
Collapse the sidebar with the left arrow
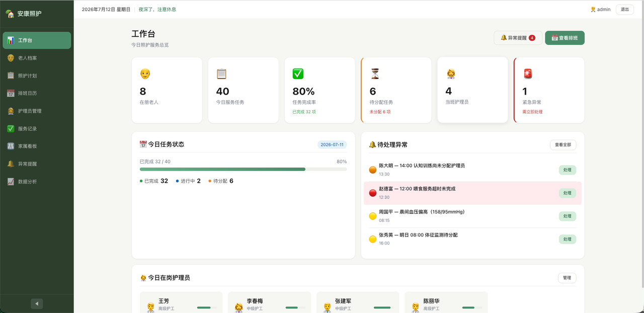click(37, 303)
